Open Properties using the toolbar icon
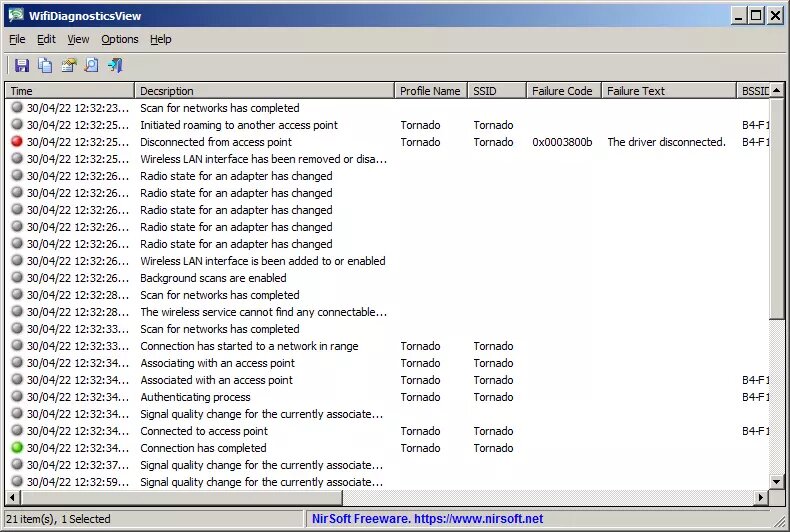This screenshot has width=790, height=532. point(69,66)
